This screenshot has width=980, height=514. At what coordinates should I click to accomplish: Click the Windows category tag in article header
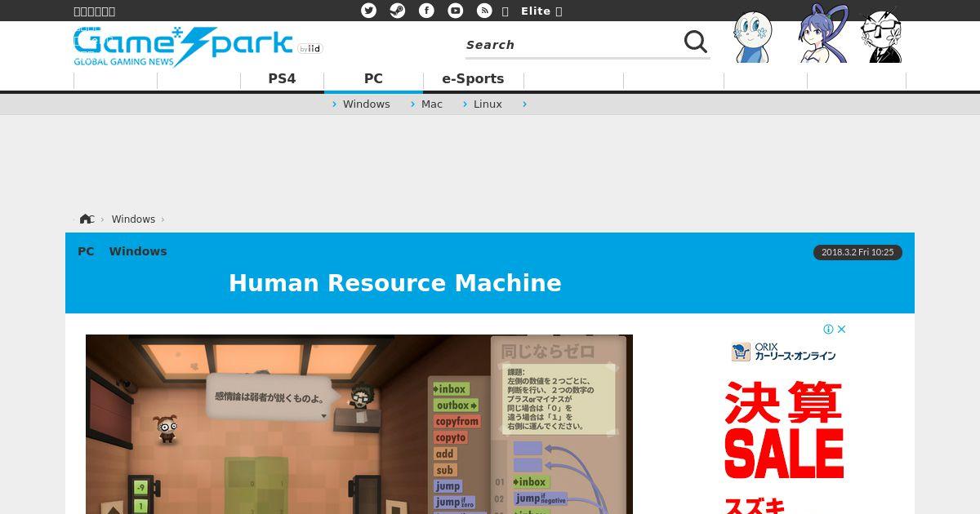click(138, 251)
